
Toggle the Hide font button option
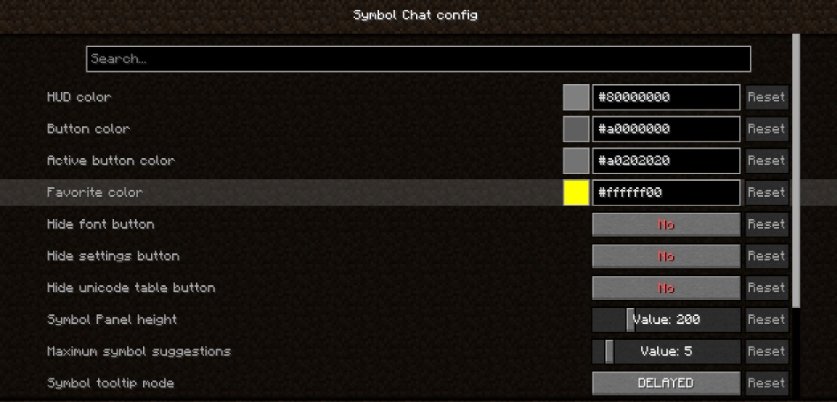[x=666, y=225]
